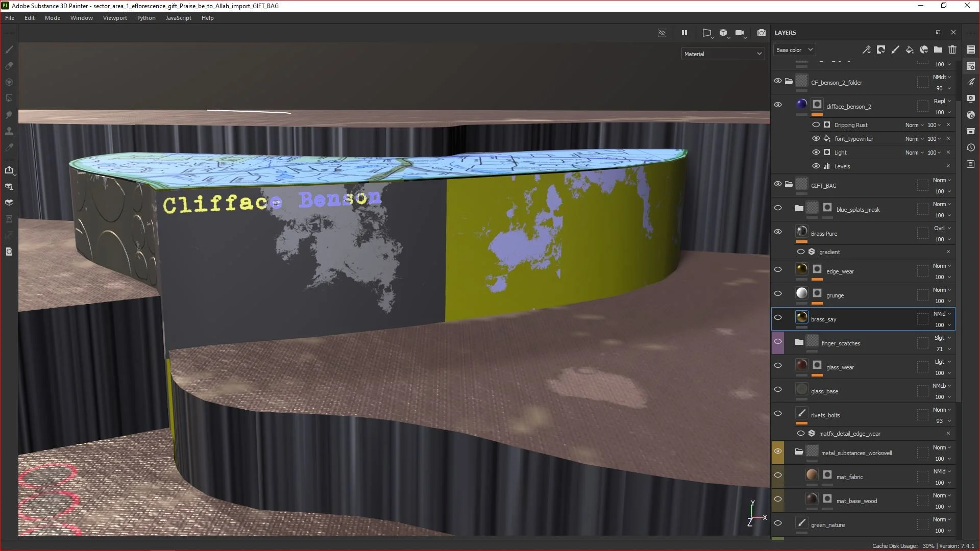Add a new paint layer
980x551 pixels.
(895, 49)
